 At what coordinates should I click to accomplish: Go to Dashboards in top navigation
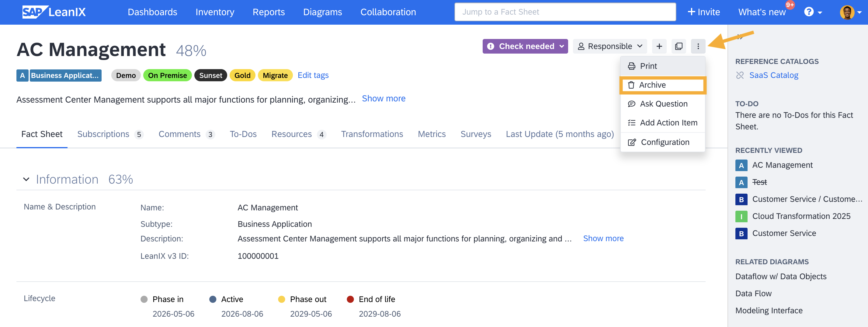pos(152,12)
